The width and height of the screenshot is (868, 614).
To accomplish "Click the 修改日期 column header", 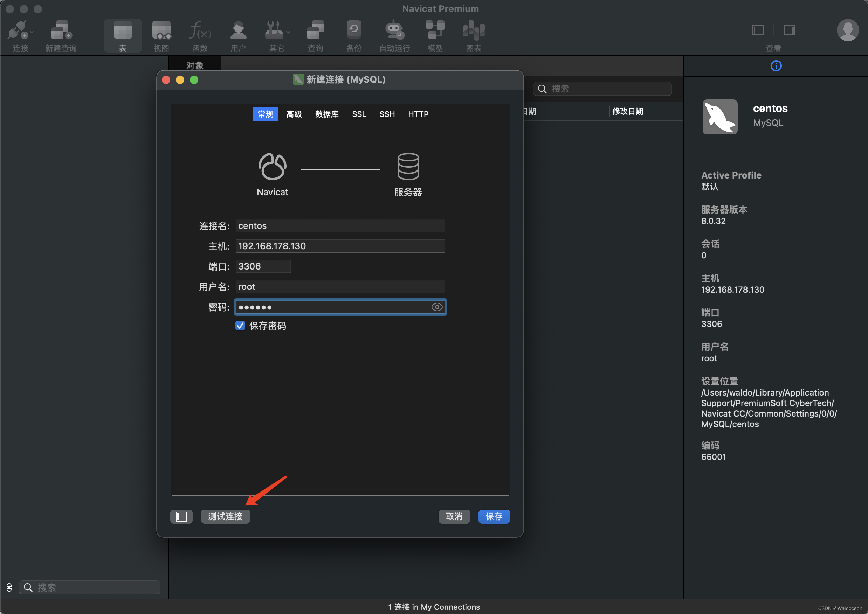I will tap(627, 111).
